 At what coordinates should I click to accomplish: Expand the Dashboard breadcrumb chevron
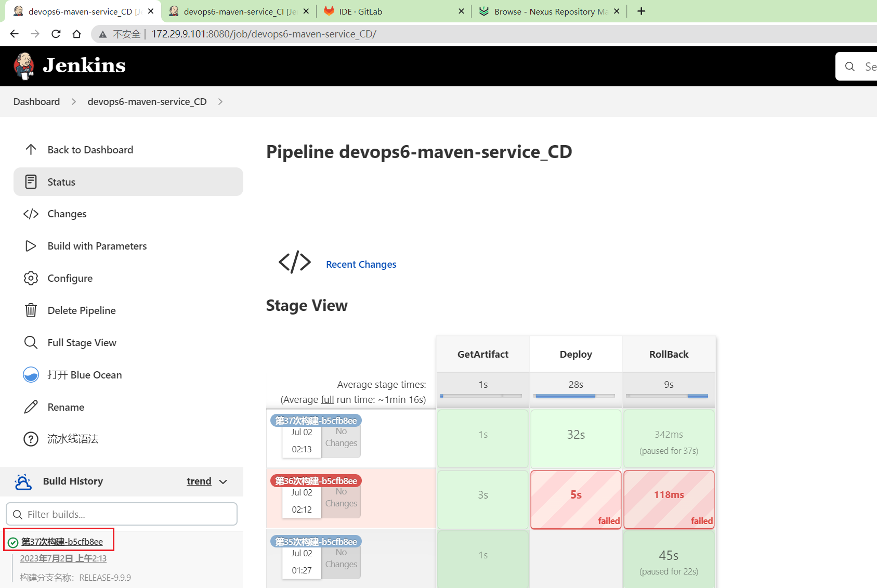74,102
